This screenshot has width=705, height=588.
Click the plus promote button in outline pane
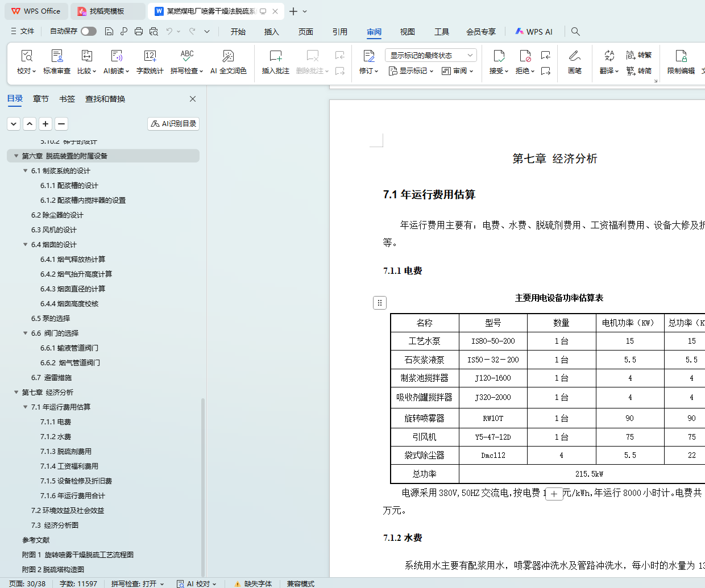45,124
